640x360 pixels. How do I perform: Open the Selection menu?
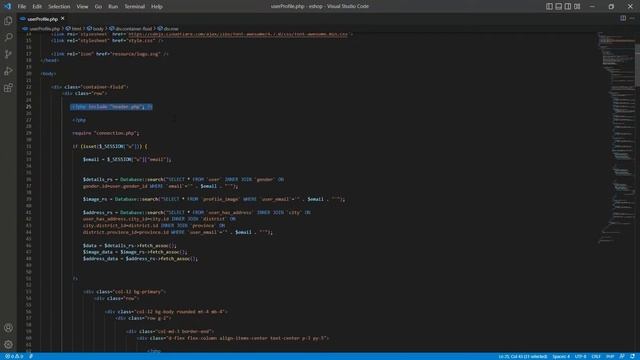tap(59, 7)
